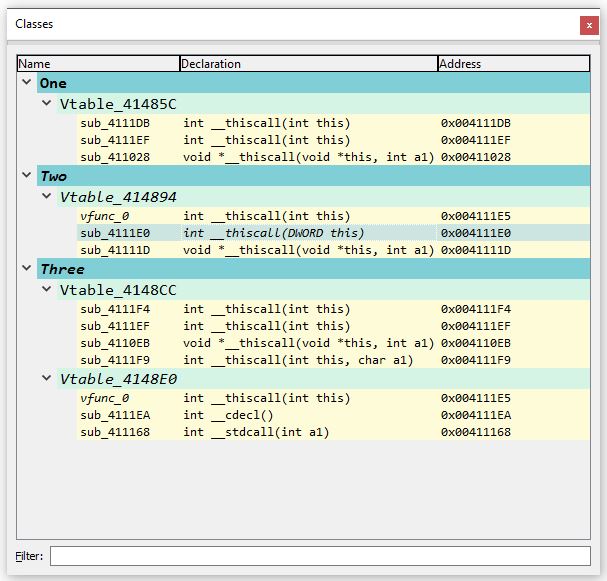This screenshot has width=607, height=581.
Task: Click address 0x004111F4
Action: pyautogui.click(x=476, y=309)
